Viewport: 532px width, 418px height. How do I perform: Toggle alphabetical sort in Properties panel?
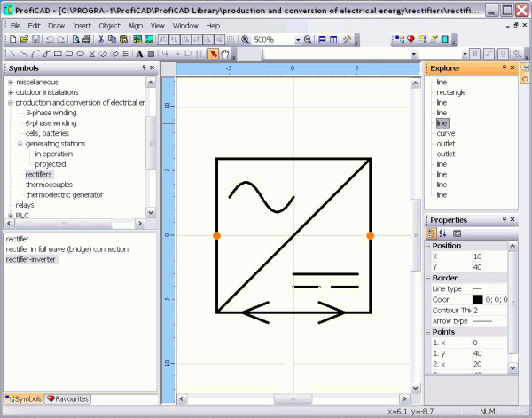point(442,233)
